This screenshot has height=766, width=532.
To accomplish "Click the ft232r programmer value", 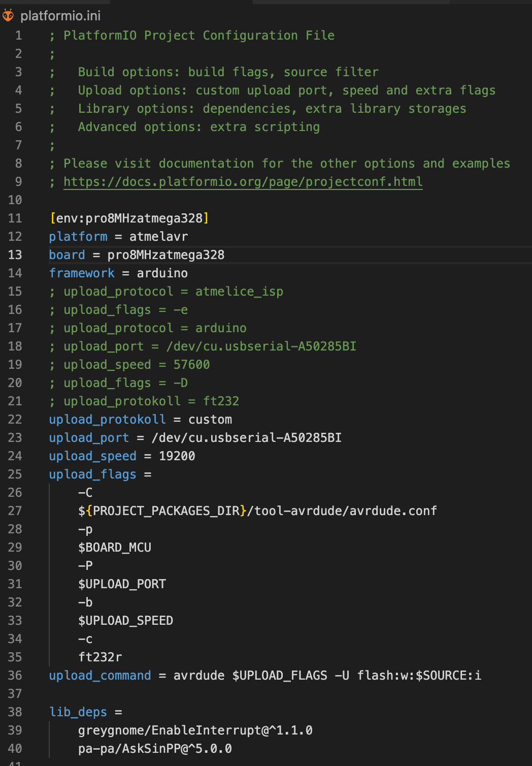I will (100, 657).
